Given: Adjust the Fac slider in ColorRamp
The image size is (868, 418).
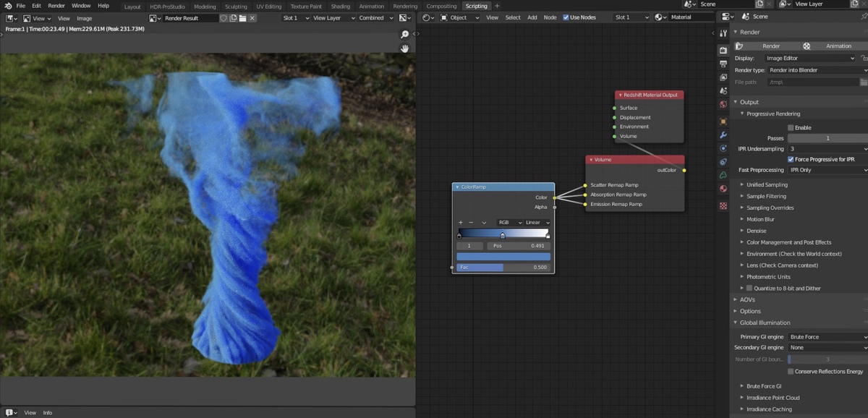Looking at the screenshot, I should pos(503,268).
